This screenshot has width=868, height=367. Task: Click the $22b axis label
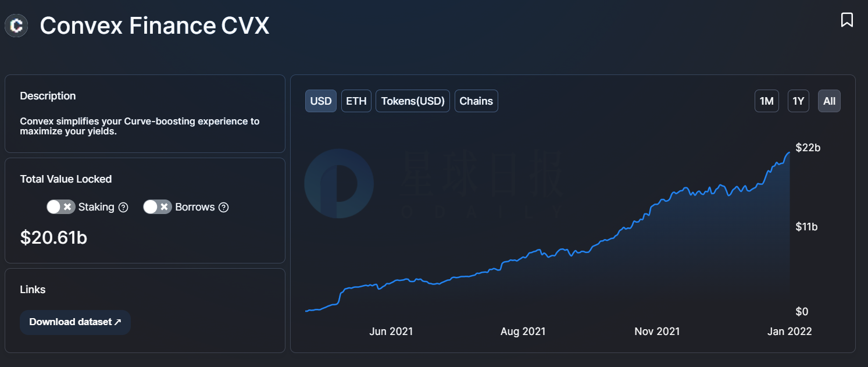click(808, 148)
